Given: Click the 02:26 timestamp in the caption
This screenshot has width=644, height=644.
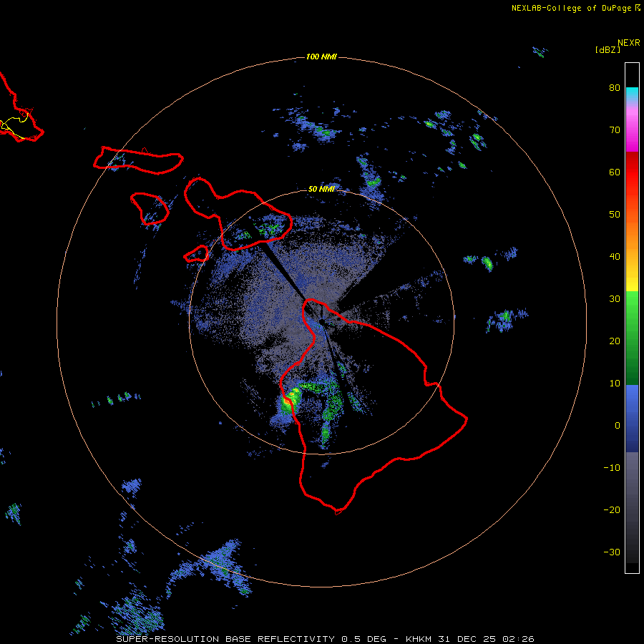Looking at the screenshot, I should [x=518, y=639].
